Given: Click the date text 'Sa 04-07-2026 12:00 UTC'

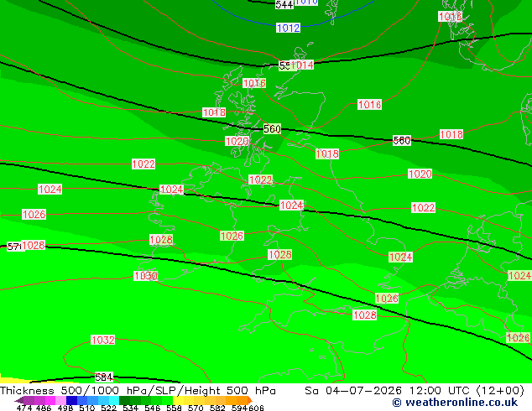Looking at the screenshot, I should 389,391.
